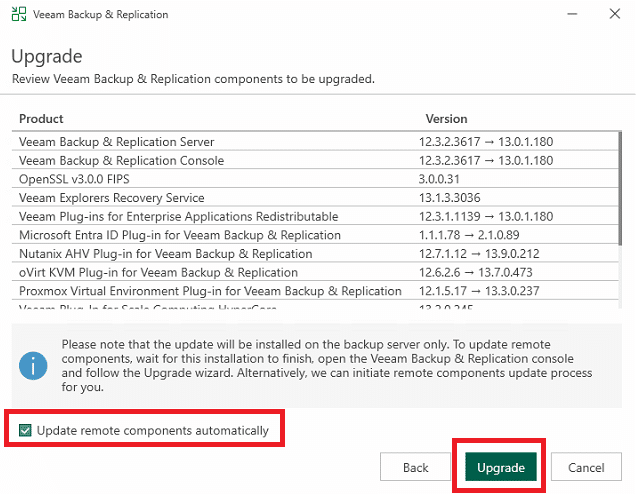This screenshot has width=636, height=495.
Task: Minimize the Veeam Backup & Replication window
Action: (x=573, y=15)
